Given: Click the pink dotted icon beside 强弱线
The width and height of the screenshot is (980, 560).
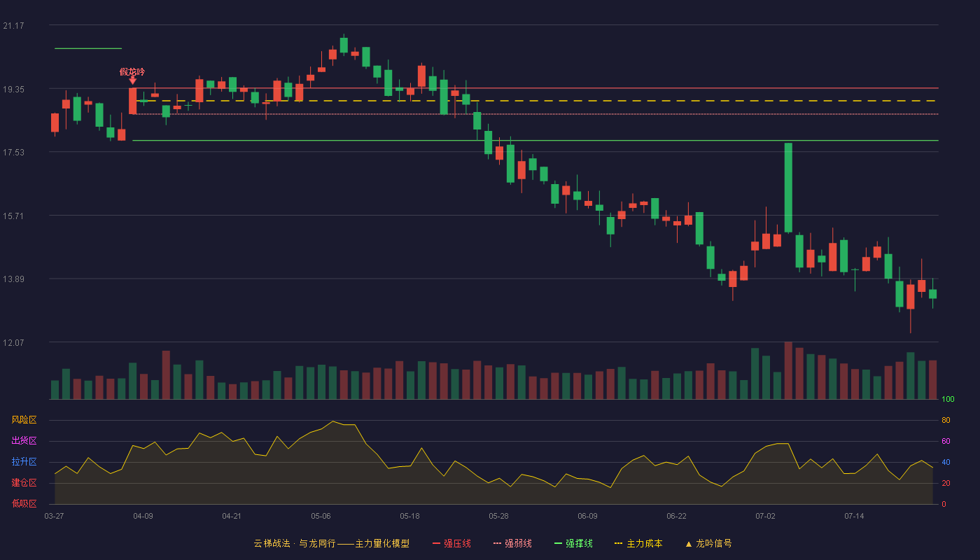Looking at the screenshot, I should pyautogui.click(x=497, y=543).
